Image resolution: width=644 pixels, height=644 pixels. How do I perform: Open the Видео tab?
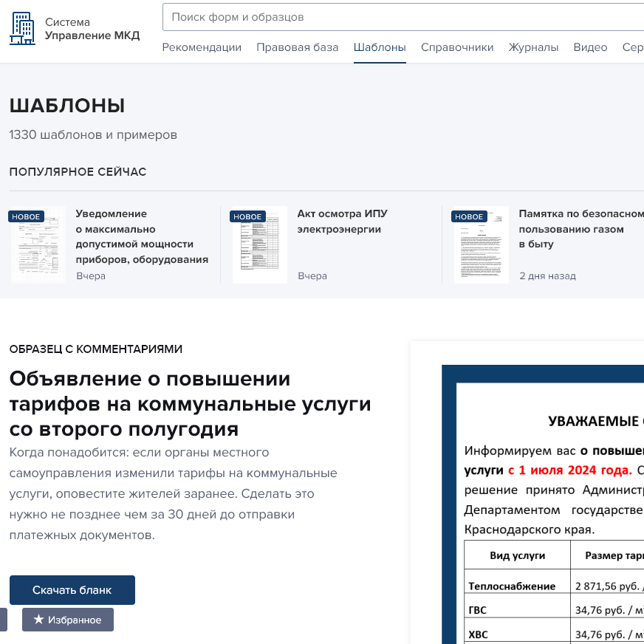coord(590,48)
